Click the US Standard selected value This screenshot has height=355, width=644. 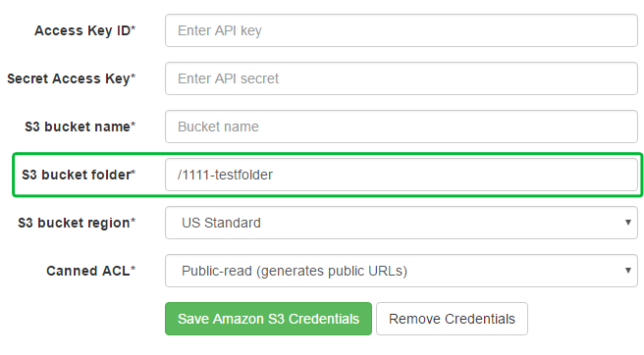coord(221,223)
